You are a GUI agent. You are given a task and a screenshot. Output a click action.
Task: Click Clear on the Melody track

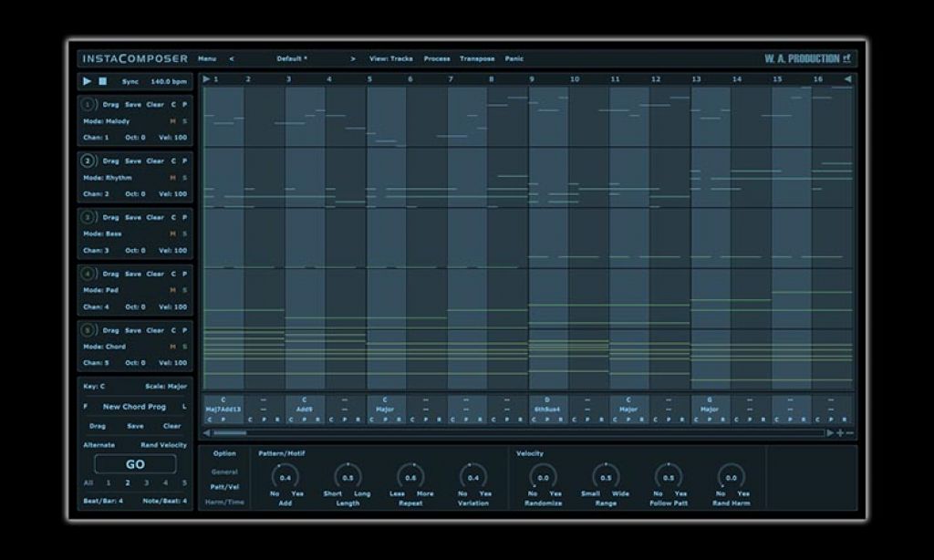(155, 105)
